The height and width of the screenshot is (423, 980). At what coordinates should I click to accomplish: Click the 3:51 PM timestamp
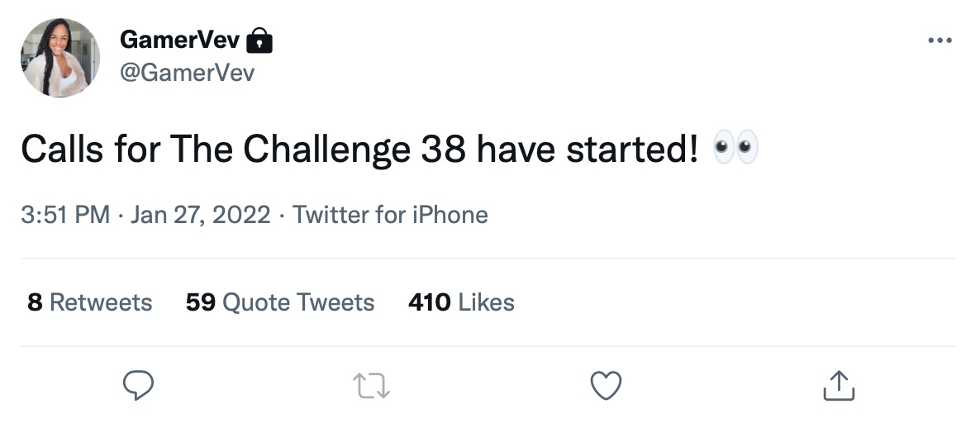coord(65,215)
